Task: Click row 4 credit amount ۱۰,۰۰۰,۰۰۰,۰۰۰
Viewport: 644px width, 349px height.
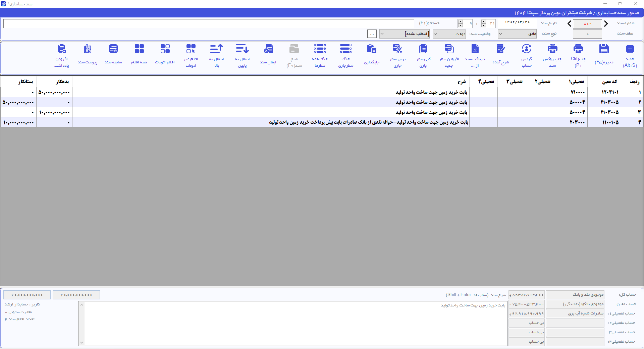Action: (18, 122)
